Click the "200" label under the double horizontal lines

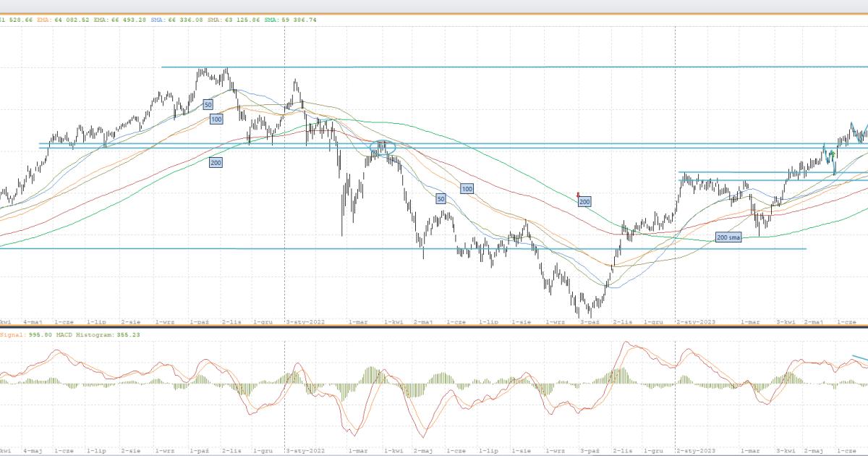click(x=216, y=163)
